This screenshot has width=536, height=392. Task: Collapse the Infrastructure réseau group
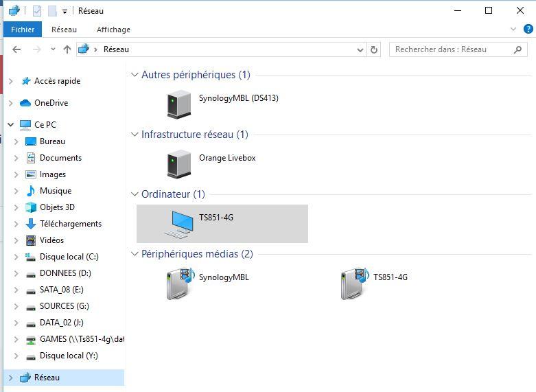tap(135, 135)
